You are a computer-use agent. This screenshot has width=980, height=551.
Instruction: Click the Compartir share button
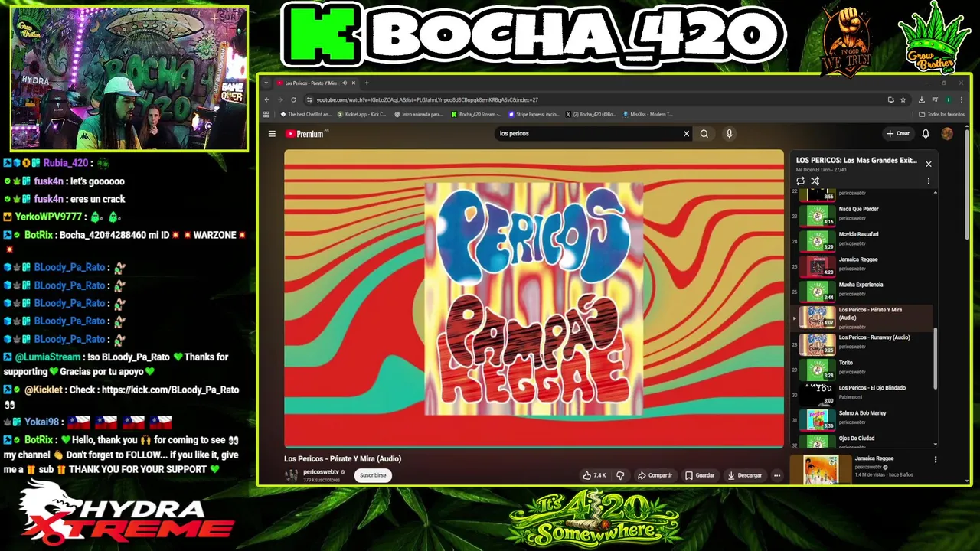tap(655, 475)
